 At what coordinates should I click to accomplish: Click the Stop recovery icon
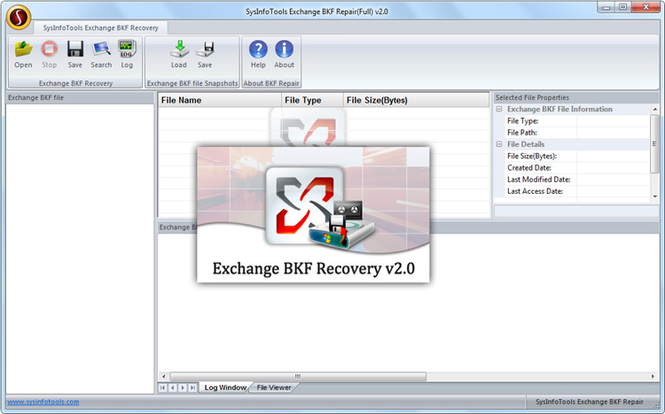pyautogui.click(x=49, y=54)
